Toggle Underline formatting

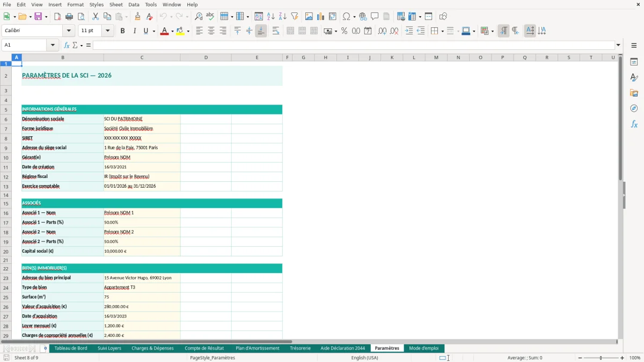pos(145,31)
